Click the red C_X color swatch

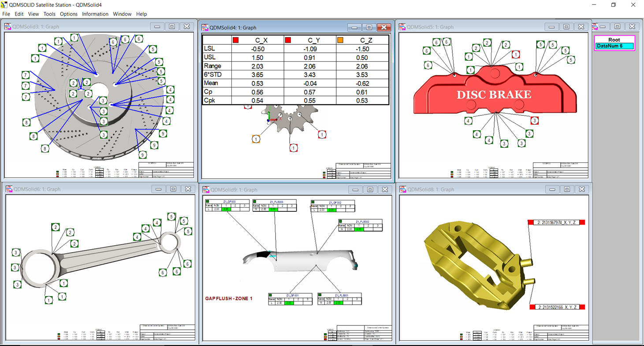coord(236,40)
